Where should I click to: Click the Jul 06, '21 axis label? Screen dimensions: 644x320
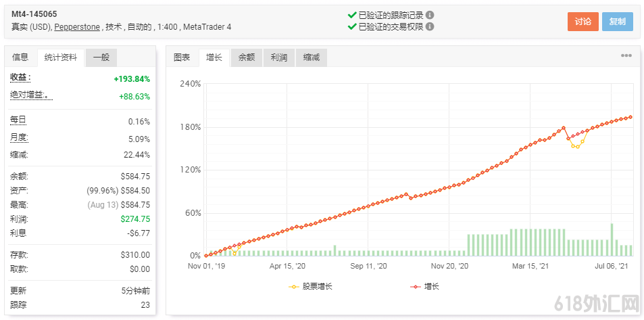point(612,266)
